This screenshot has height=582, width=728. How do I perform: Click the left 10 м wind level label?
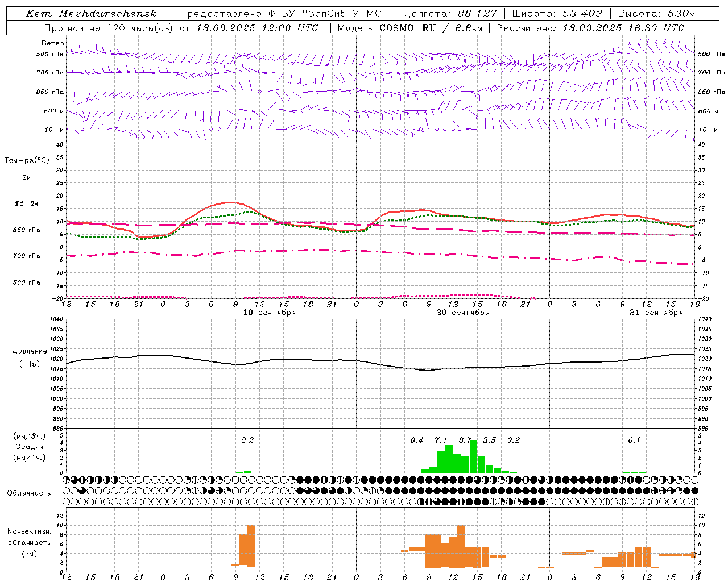coord(54,130)
